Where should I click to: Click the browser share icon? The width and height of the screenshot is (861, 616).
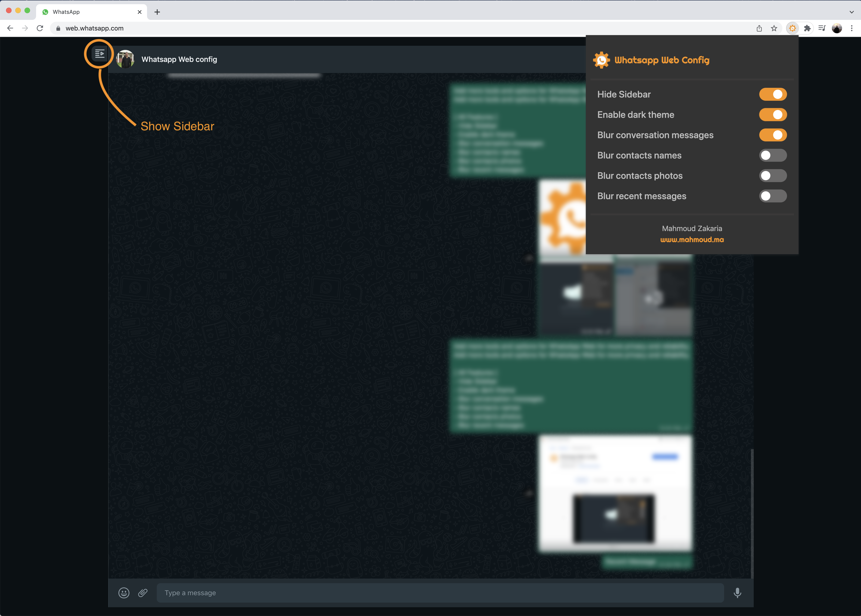759,28
